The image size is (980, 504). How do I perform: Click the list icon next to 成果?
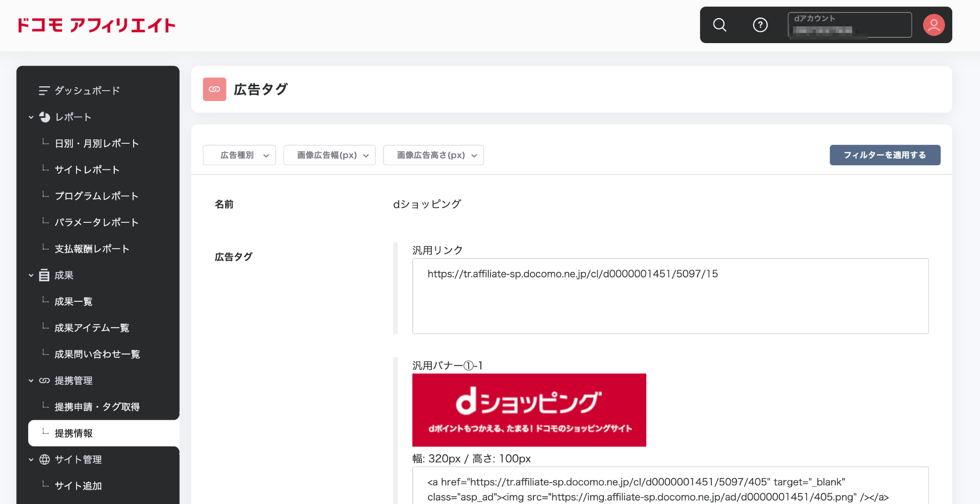pos(44,275)
